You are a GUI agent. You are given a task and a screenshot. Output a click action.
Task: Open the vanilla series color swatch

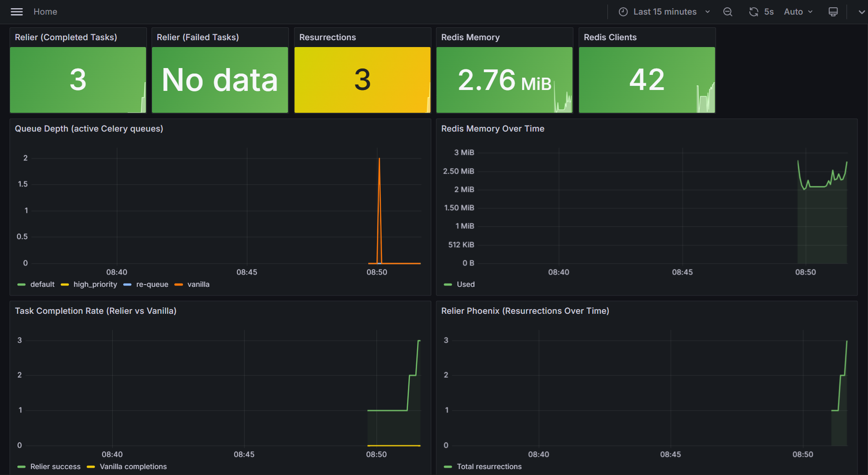click(179, 285)
